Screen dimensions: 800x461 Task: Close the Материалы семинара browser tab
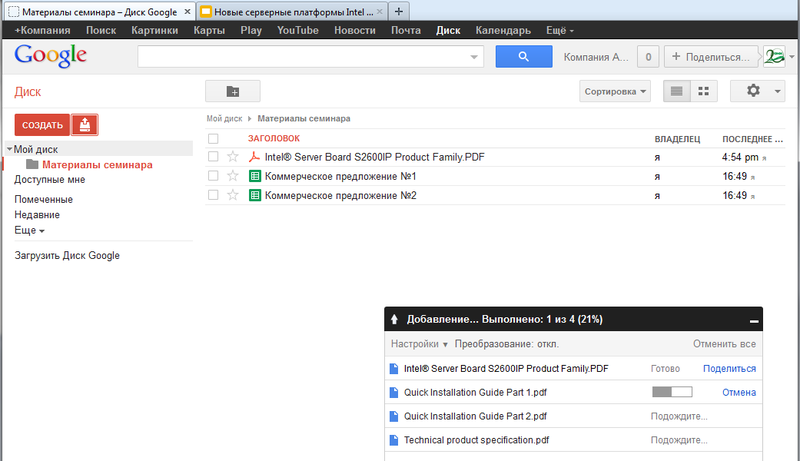pyautogui.click(x=187, y=11)
